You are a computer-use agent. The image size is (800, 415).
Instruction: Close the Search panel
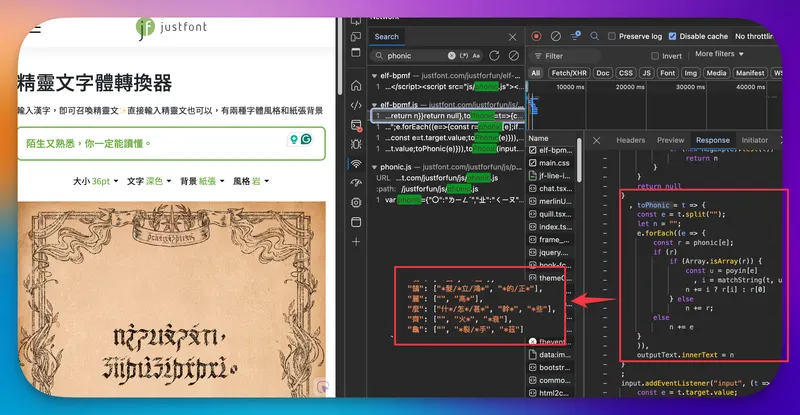(x=512, y=37)
